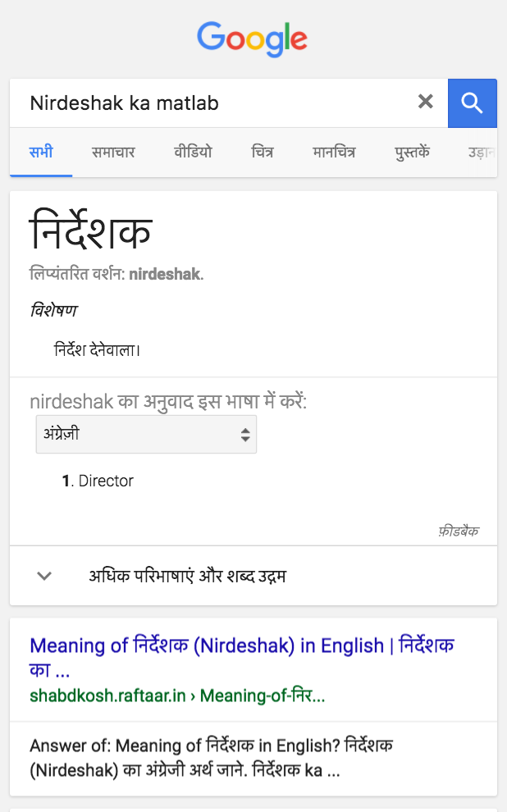Select the सभी tab
This screenshot has width=507, height=812.
41,153
